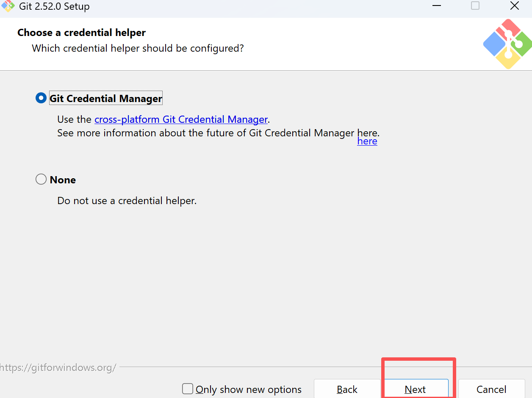
Task: Go back with the Back button
Action: (x=347, y=389)
